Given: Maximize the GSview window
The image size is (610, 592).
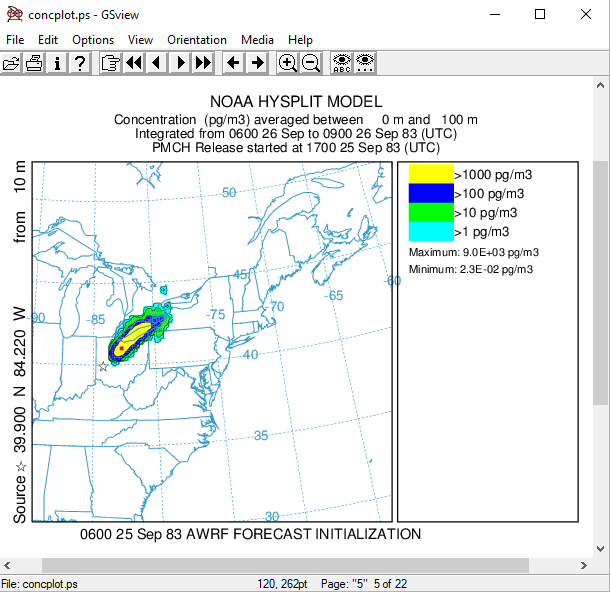Looking at the screenshot, I should [x=540, y=14].
